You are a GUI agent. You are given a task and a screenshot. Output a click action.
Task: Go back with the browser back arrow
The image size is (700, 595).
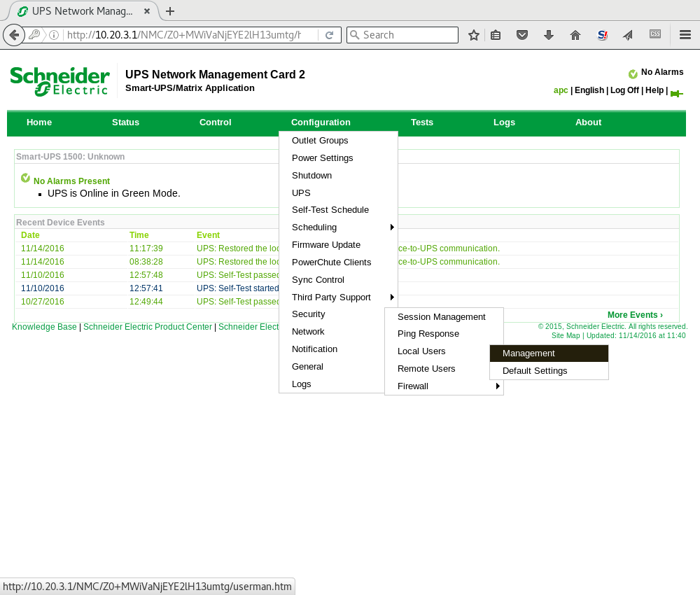(14, 35)
